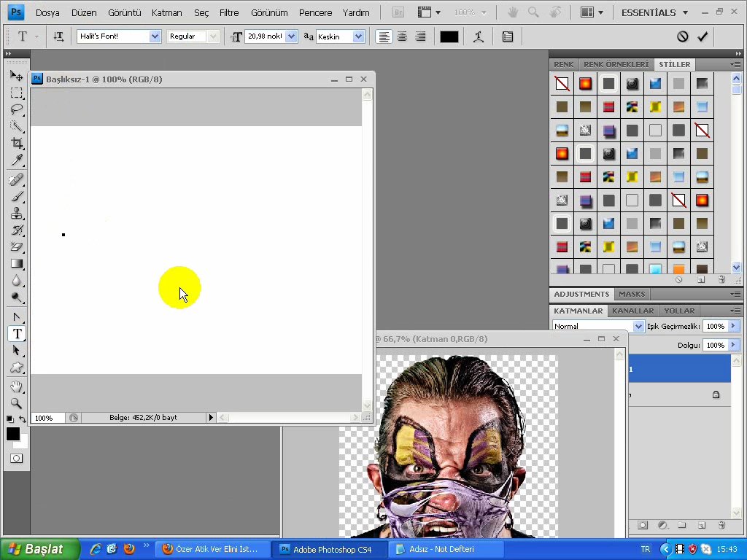Select the Path Selection tool
Image resolution: width=747 pixels, height=560 pixels.
(x=17, y=351)
